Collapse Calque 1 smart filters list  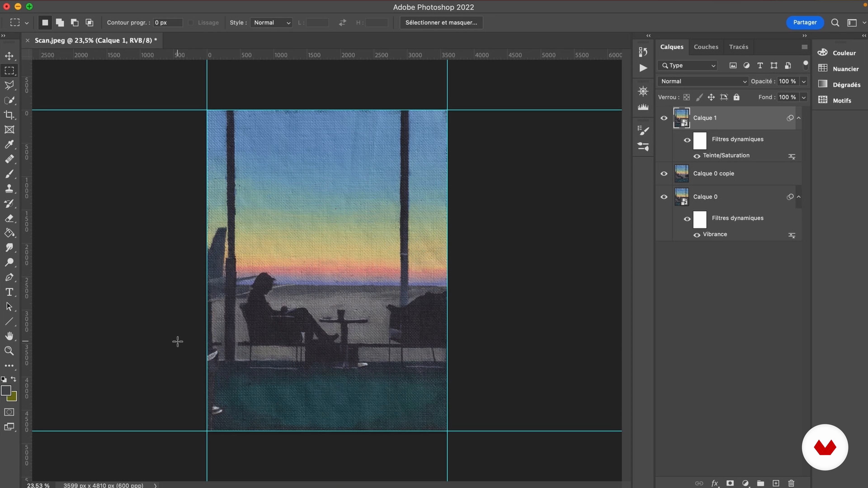coord(799,118)
